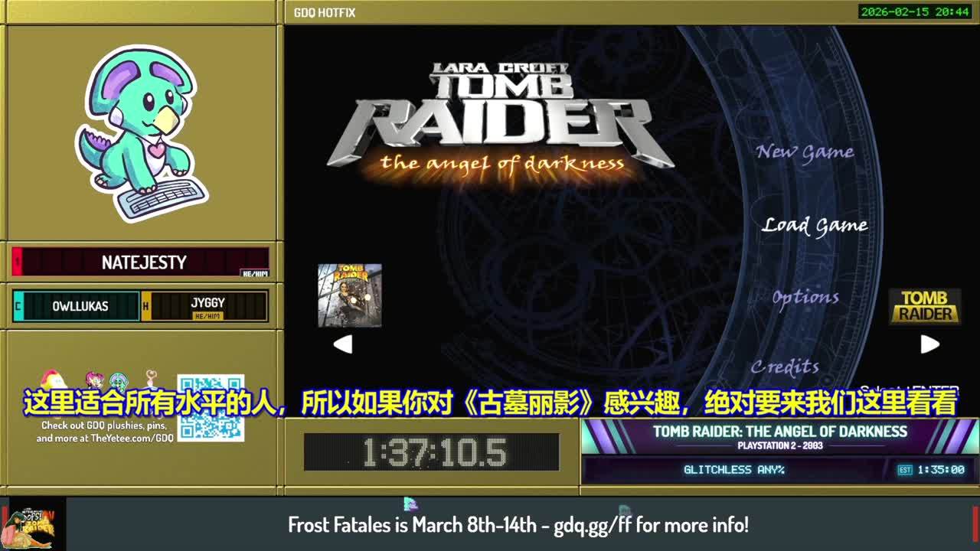The width and height of the screenshot is (980, 551).
Task: Click the host name JYGGY
Action: click(207, 302)
